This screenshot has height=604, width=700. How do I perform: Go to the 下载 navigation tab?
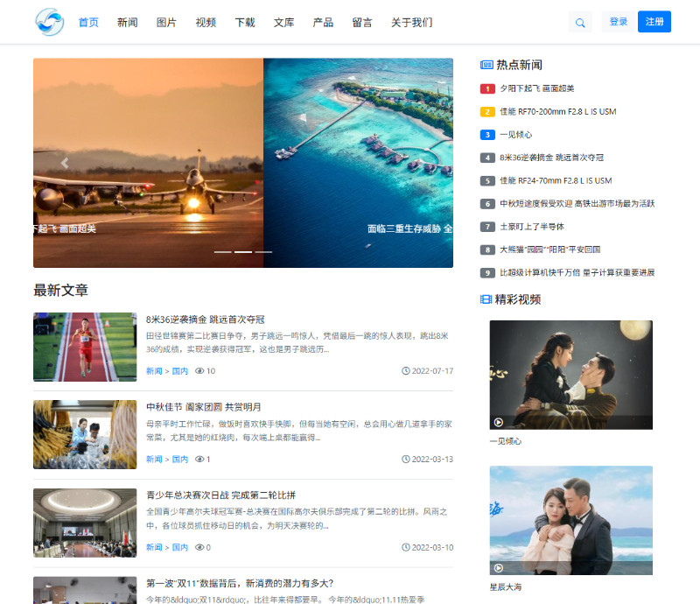pos(245,23)
